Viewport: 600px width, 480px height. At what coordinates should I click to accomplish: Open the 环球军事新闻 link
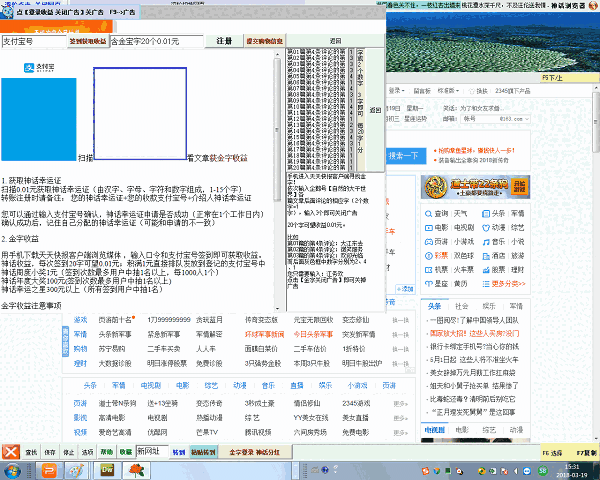tap(264, 334)
